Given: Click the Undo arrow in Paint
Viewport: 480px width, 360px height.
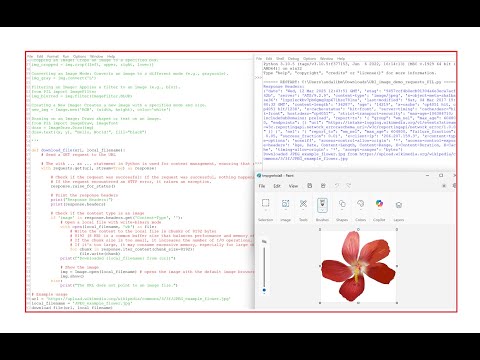Looking at the screenshot, I should [337, 186].
